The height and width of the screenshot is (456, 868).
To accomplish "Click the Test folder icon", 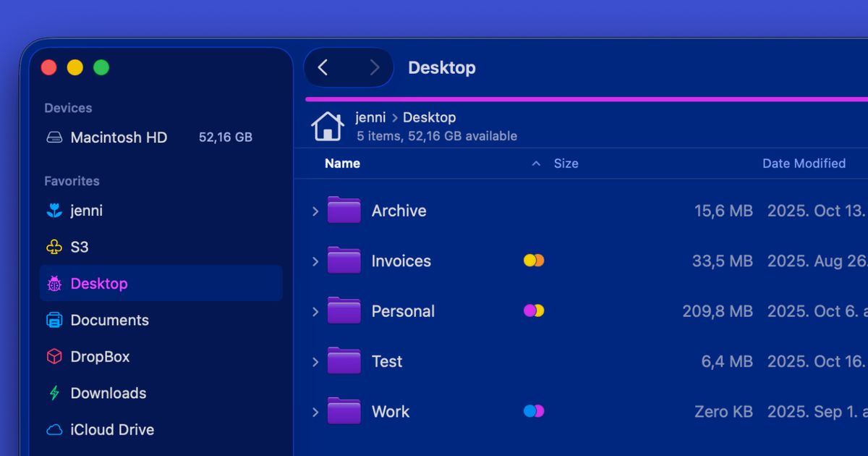I will tap(344, 360).
